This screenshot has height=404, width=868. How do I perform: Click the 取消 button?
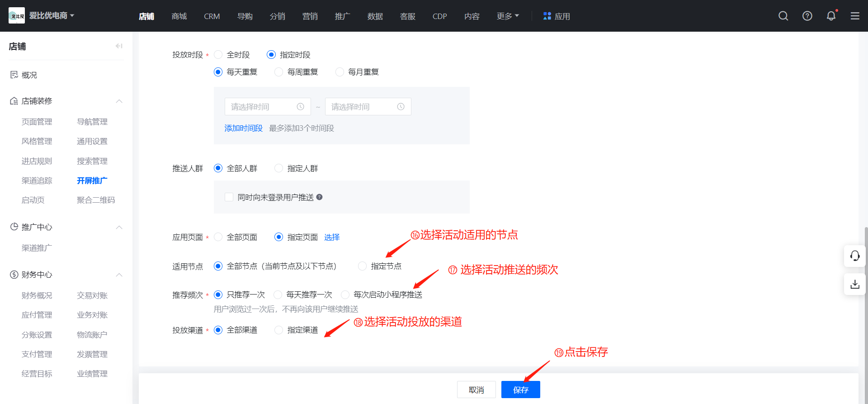click(476, 390)
